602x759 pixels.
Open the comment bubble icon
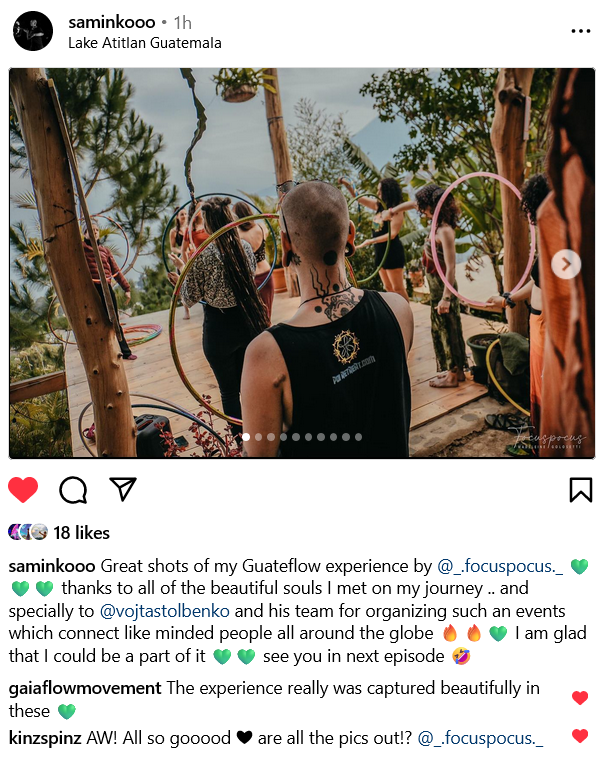73,490
